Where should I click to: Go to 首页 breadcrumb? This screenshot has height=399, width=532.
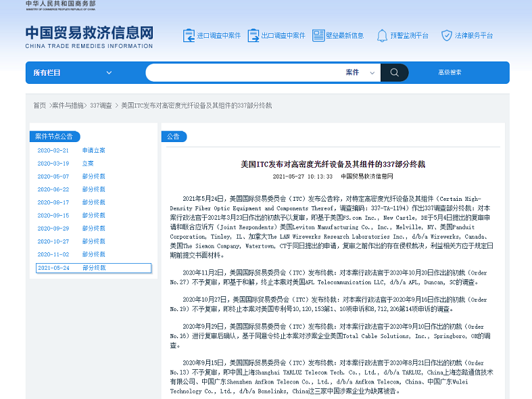[x=39, y=105]
